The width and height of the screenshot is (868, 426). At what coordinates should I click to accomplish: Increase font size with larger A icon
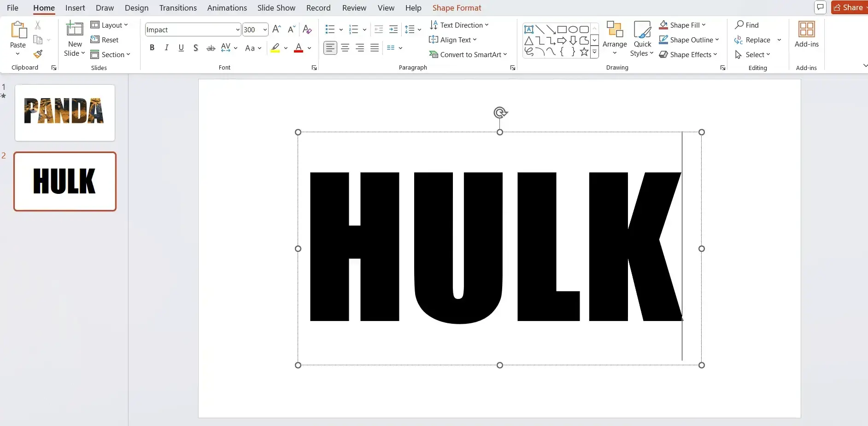coord(276,29)
